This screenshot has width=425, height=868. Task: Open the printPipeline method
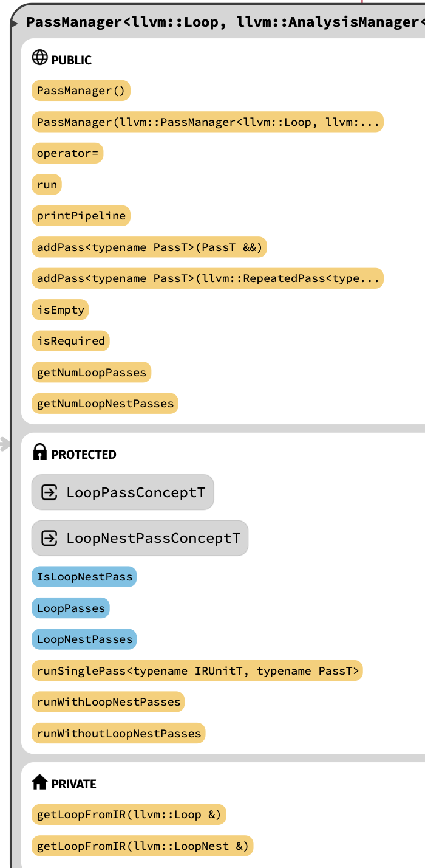click(x=81, y=216)
